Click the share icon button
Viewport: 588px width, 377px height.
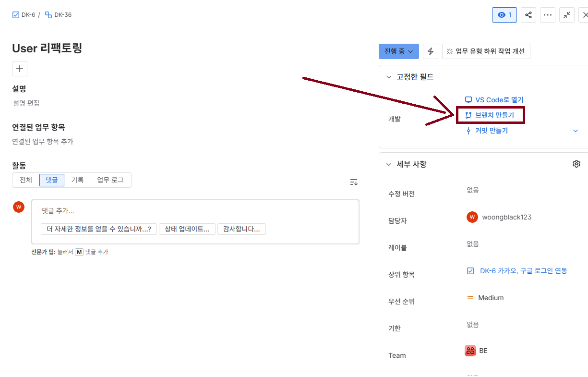pyautogui.click(x=528, y=15)
